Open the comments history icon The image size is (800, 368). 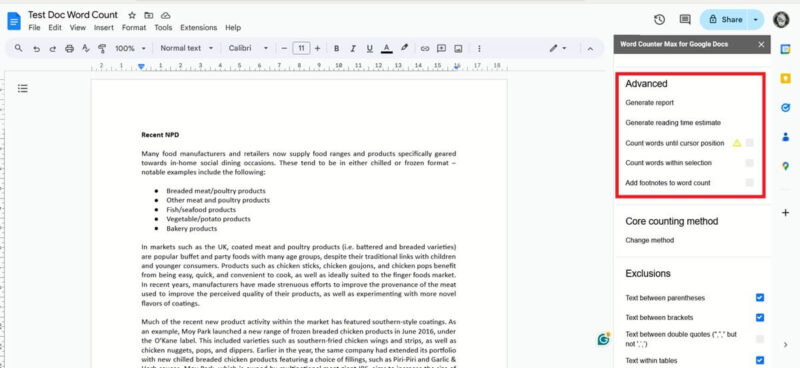(685, 19)
